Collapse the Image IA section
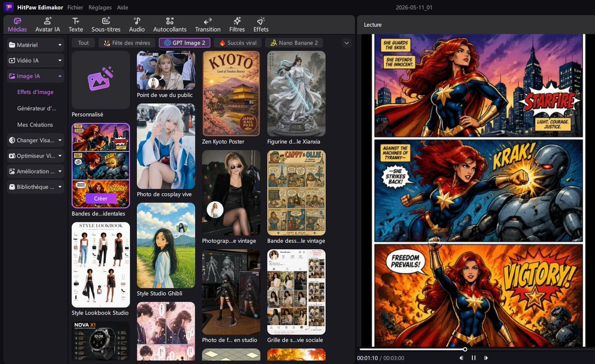Screen dimensions: 595x364 [x=36, y=76]
